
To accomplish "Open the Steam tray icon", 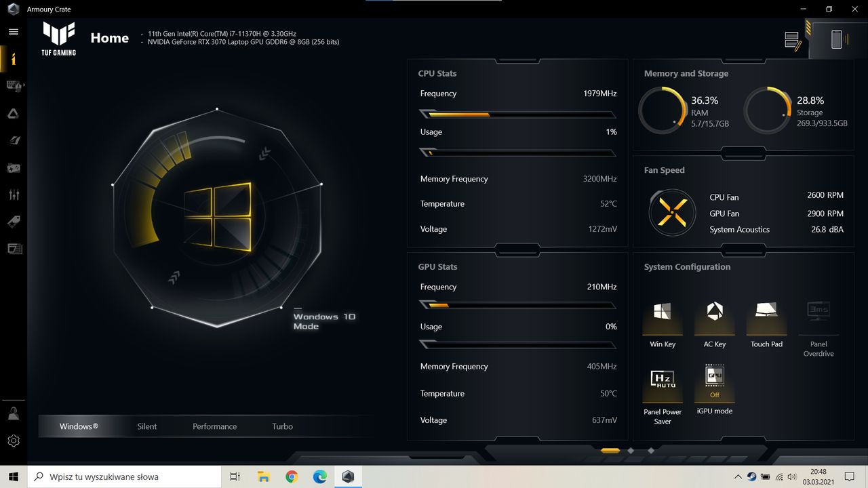I will pos(752,476).
